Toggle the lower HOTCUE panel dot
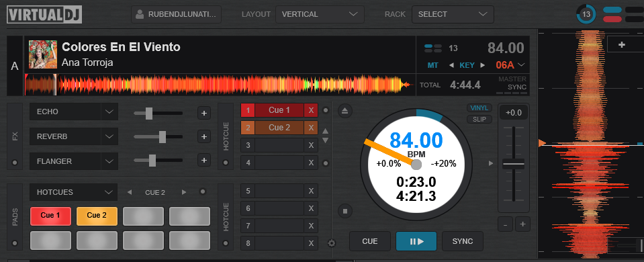 (225, 243)
